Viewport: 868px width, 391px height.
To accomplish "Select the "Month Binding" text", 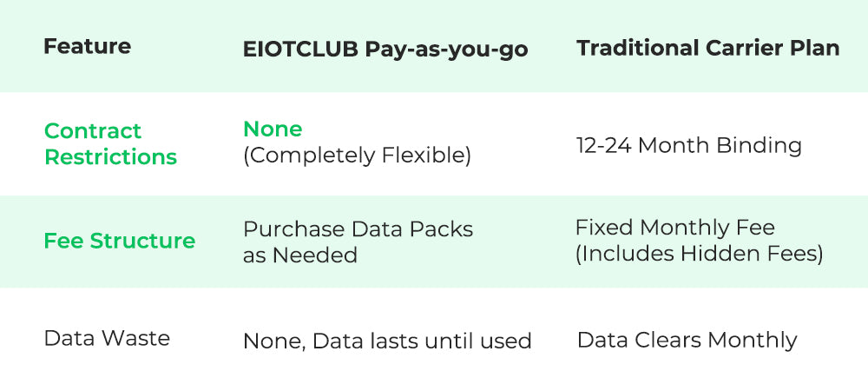I will [x=720, y=145].
